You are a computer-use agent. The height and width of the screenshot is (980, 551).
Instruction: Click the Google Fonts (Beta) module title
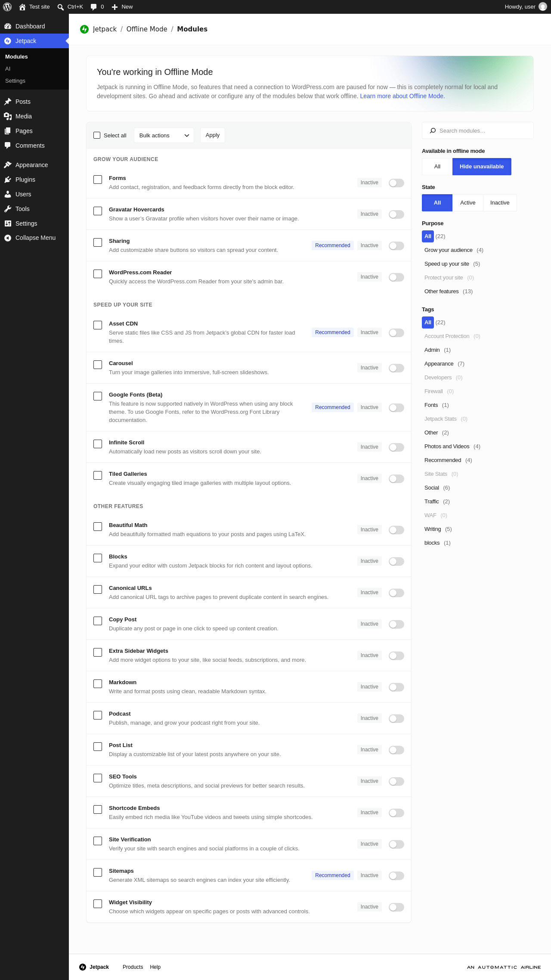[x=136, y=395]
